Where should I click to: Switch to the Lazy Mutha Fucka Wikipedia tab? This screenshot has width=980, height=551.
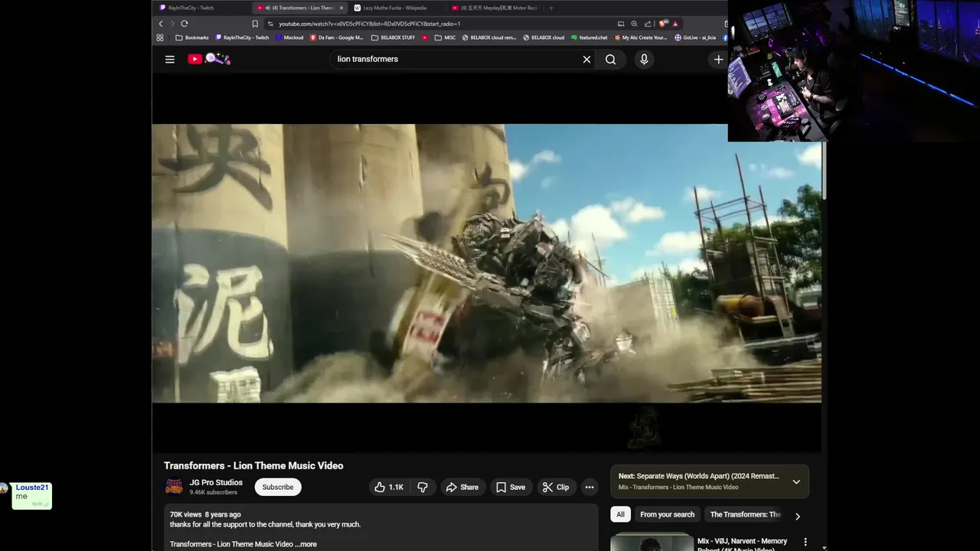[x=395, y=8]
